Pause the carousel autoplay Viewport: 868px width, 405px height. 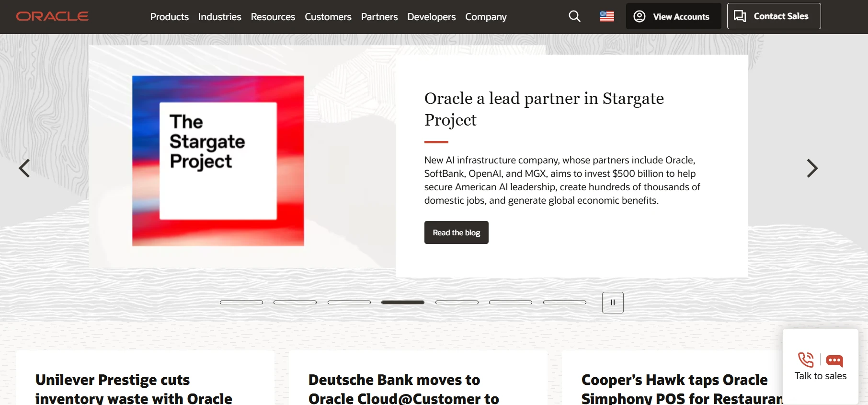click(x=613, y=302)
